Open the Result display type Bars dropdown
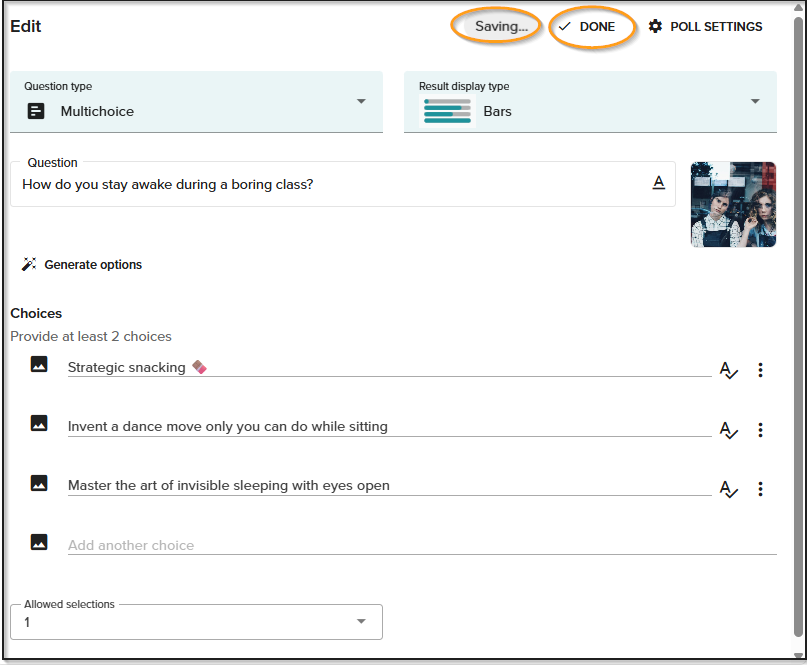The width and height of the screenshot is (807, 665). pyautogui.click(x=590, y=101)
